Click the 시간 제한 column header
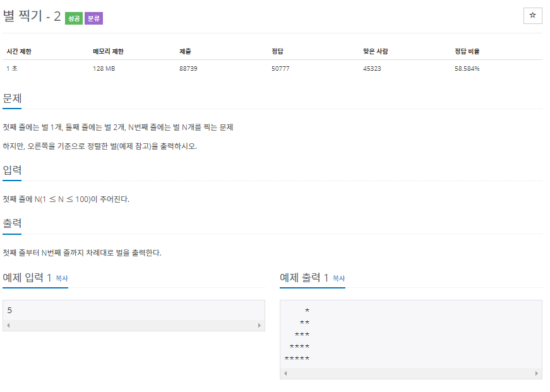 pos(19,52)
